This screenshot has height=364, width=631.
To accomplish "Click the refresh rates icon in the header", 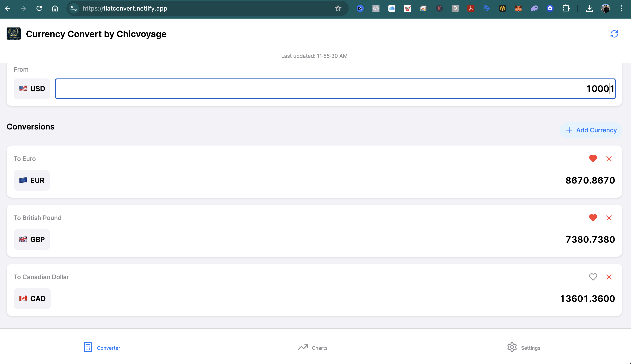I will point(614,34).
